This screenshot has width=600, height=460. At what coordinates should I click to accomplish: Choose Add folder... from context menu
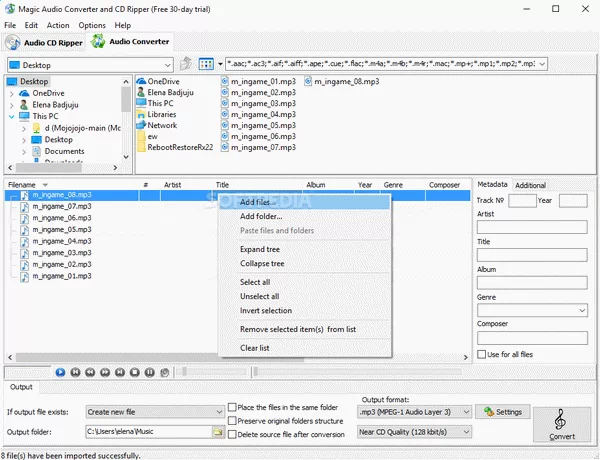click(x=305, y=216)
